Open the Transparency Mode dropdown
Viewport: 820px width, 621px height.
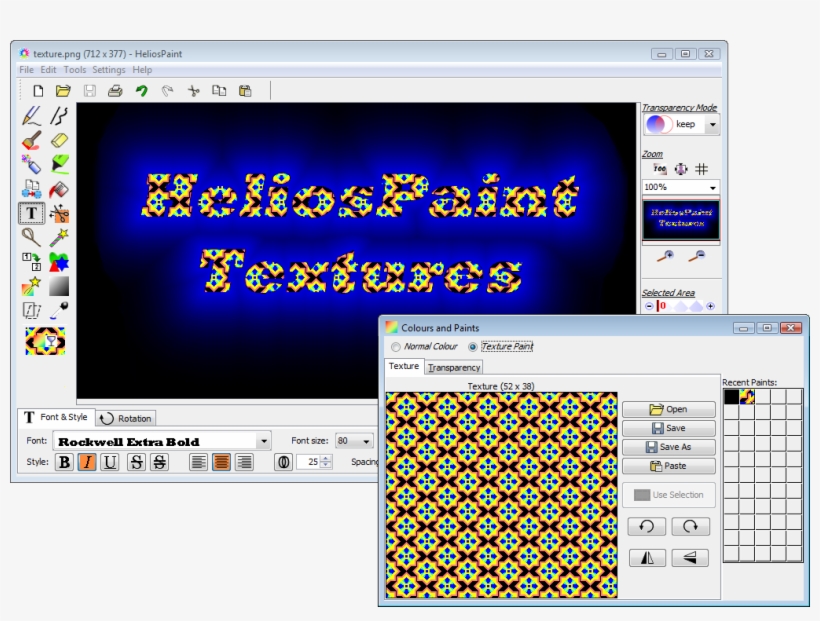(712, 123)
